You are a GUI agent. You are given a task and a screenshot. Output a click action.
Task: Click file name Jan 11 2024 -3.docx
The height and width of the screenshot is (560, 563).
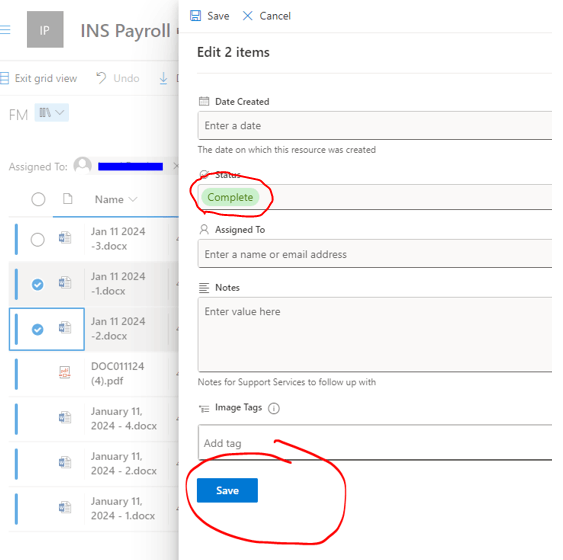tap(118, 239)
